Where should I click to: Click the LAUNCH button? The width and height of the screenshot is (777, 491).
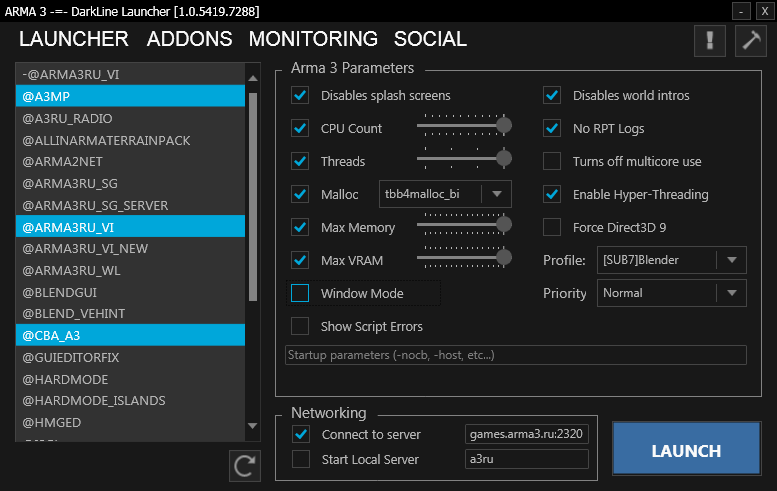coord(686,449)
